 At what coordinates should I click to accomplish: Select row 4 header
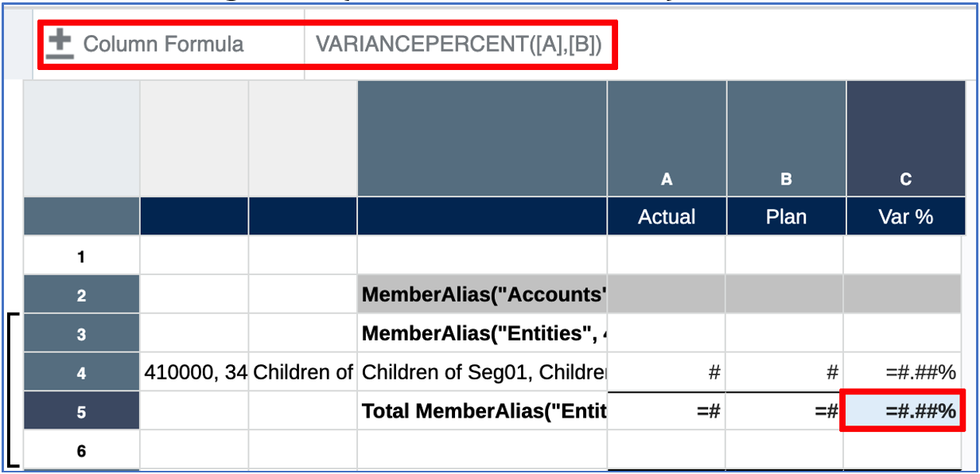point(81,372)
